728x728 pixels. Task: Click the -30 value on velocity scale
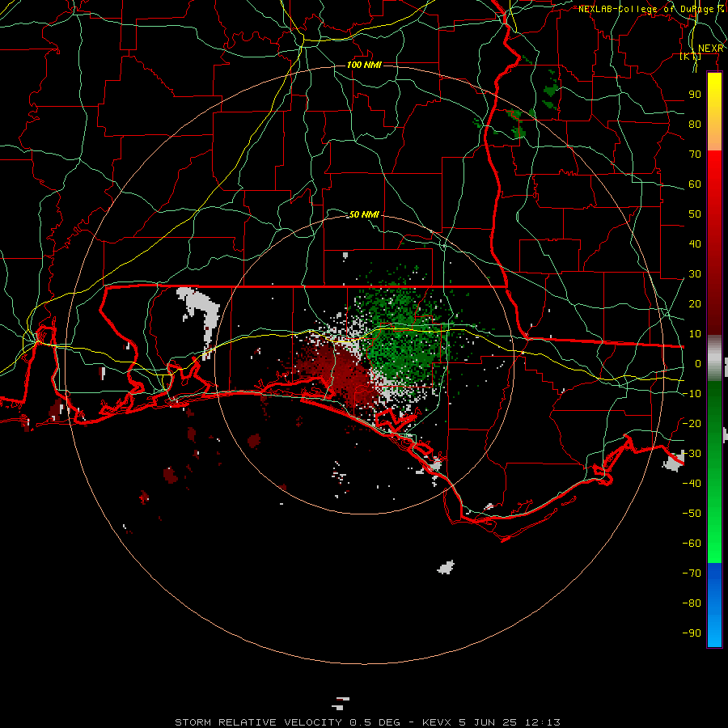click(692, 454)
